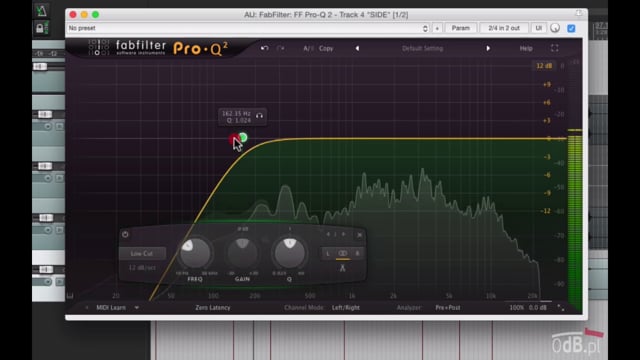
Task: Click the Copy button next to A/B
Action: 326,48
